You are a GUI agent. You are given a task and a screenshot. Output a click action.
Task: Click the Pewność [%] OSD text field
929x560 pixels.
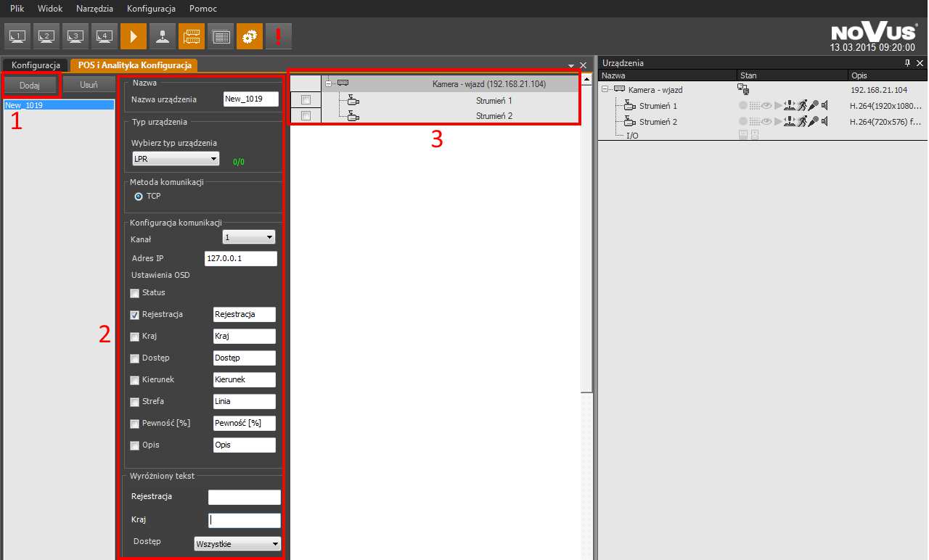coord(245,423)
